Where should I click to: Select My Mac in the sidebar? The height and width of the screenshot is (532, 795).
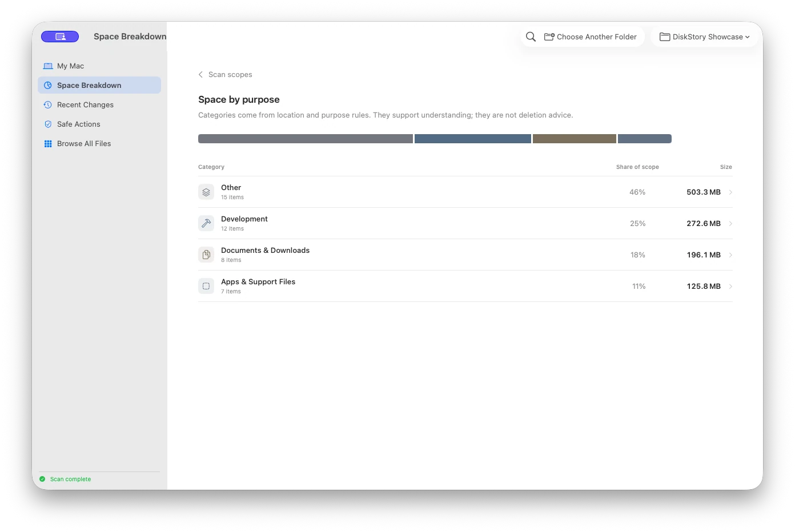coord(99,66)
